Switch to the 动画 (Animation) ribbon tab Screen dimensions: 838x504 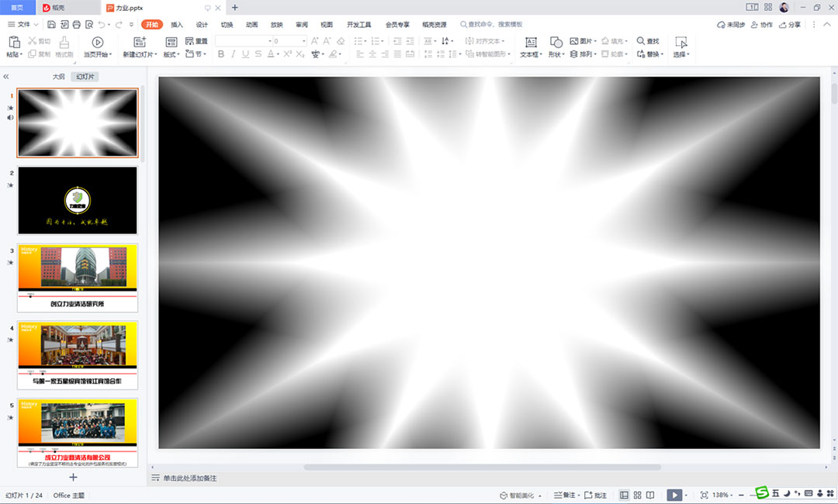point(250,24)
